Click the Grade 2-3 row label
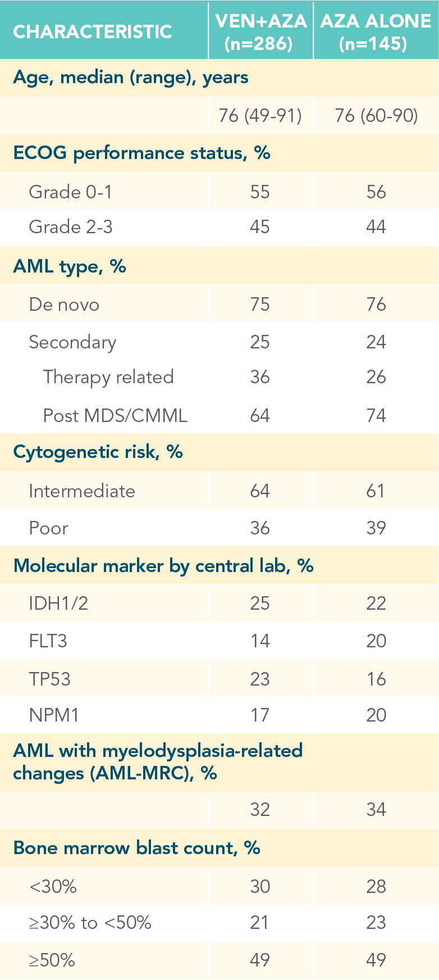439x980 pixels. pos(70,227)
